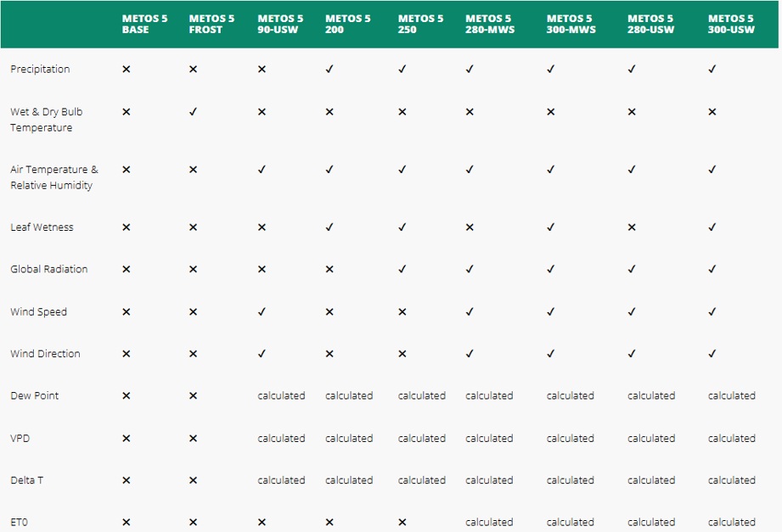Select the METOS 5 280-MWS column header
This screenshot has height=532, width=782.
click(490, 24)
